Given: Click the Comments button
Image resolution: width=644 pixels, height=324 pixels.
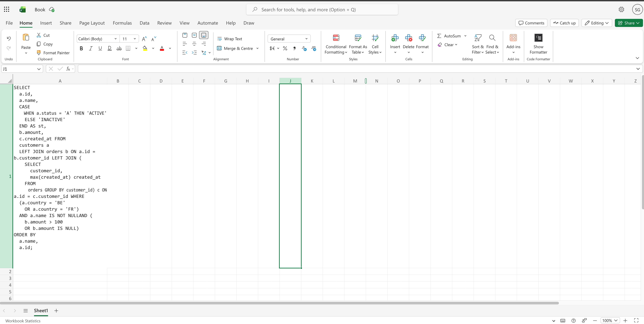Looking at the screenshot, I should pos(531,23).
